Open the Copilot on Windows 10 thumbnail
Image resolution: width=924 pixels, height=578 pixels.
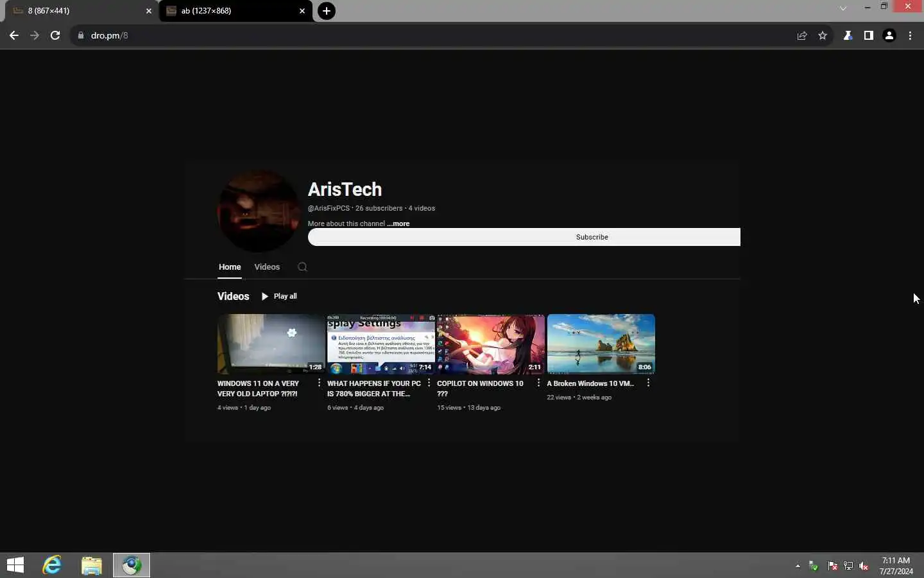point(491,344)
